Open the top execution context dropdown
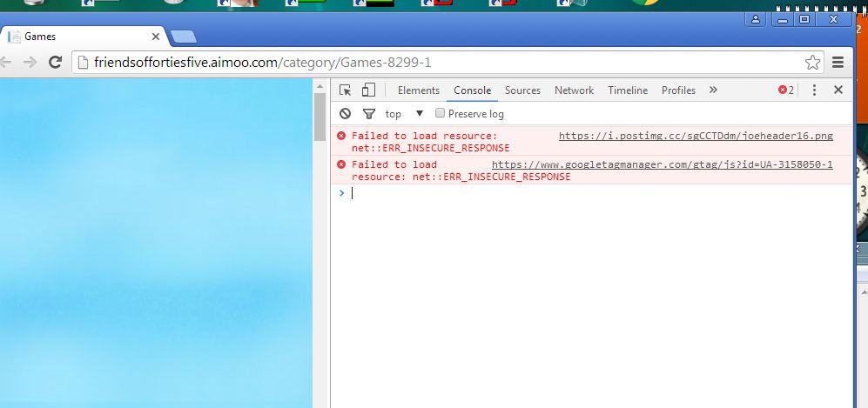Image resolution: width=868 pixels, height=408 pixels. pyautogui.click(x=404, y=114)
